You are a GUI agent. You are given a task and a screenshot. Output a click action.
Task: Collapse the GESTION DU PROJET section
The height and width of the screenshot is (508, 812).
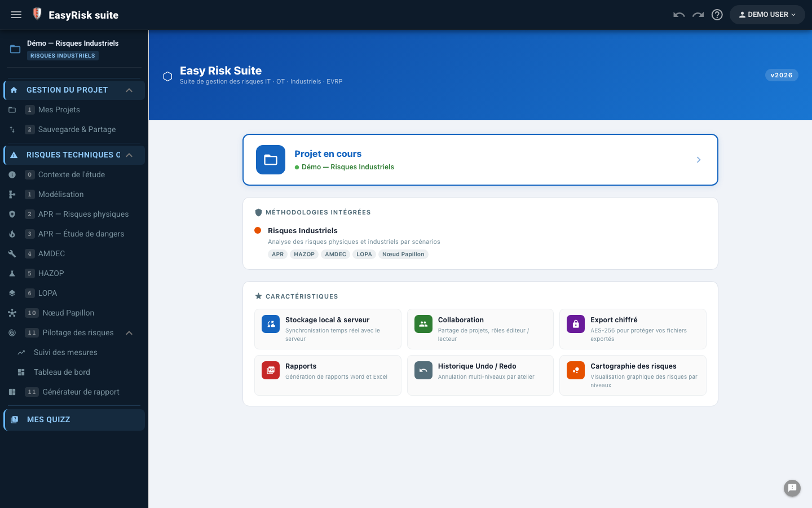click(x=129, y=90)
